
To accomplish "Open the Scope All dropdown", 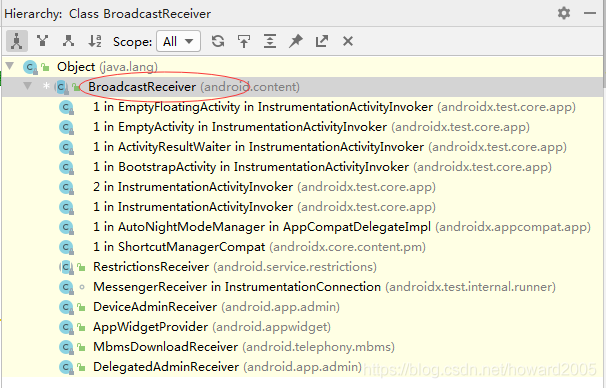I will pos(178,41).
